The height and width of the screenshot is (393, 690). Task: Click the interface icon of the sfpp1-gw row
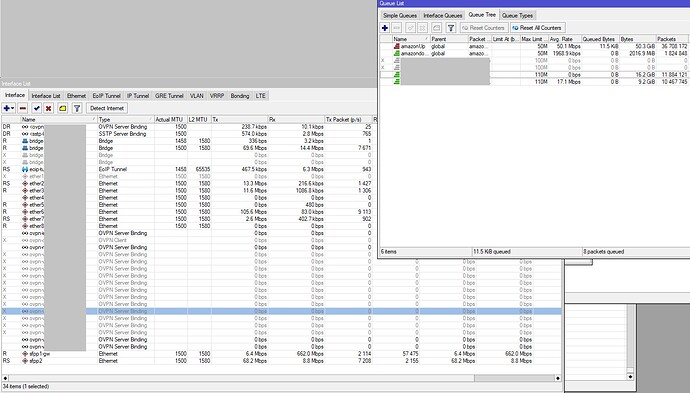tap(25, 354)
